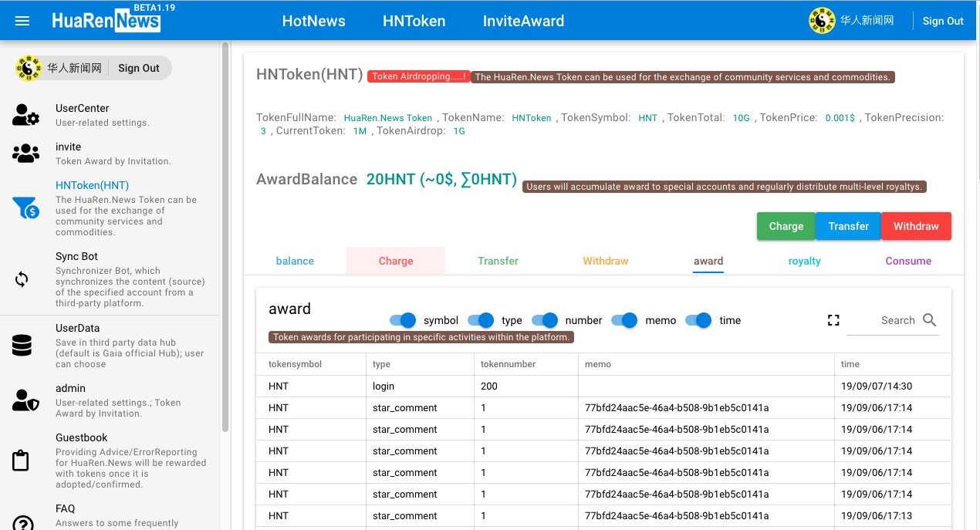
Task: Open admin sidebar item
Action: [x=110, y=400]
